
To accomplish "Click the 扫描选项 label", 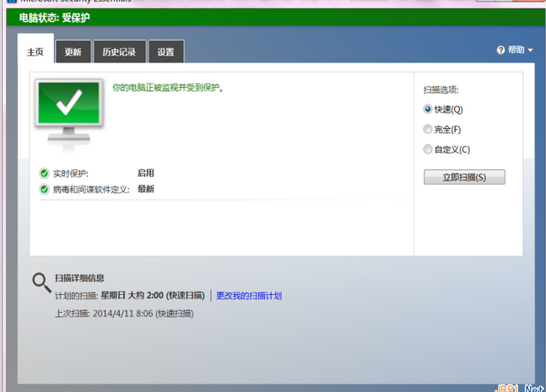I will pyautogui.click(x=441, y=89).
